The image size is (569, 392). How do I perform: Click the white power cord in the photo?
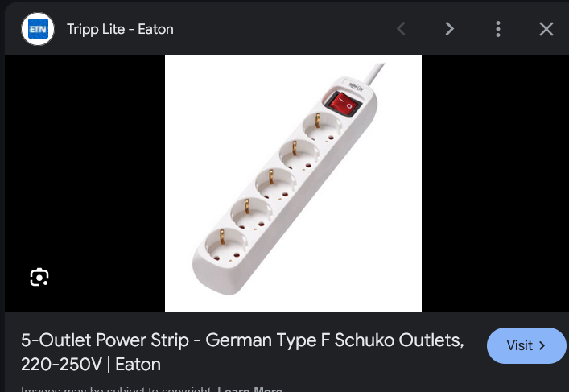pyautogui.click(x=374, y=74)
